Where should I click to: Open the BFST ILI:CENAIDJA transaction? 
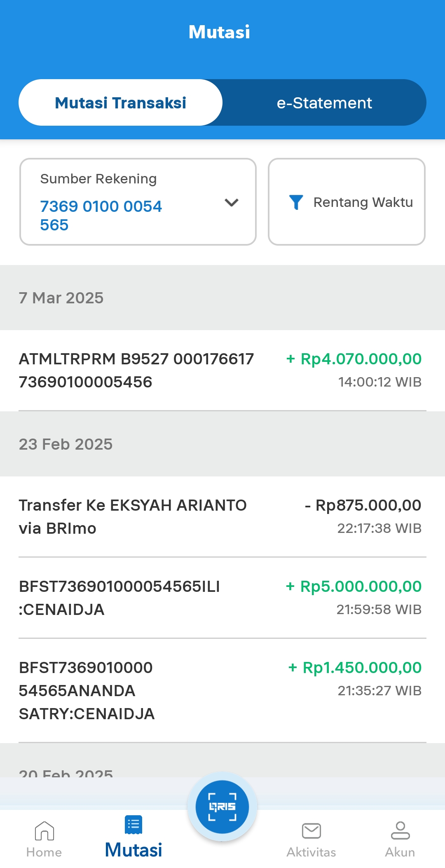click(x=119, y=598)
